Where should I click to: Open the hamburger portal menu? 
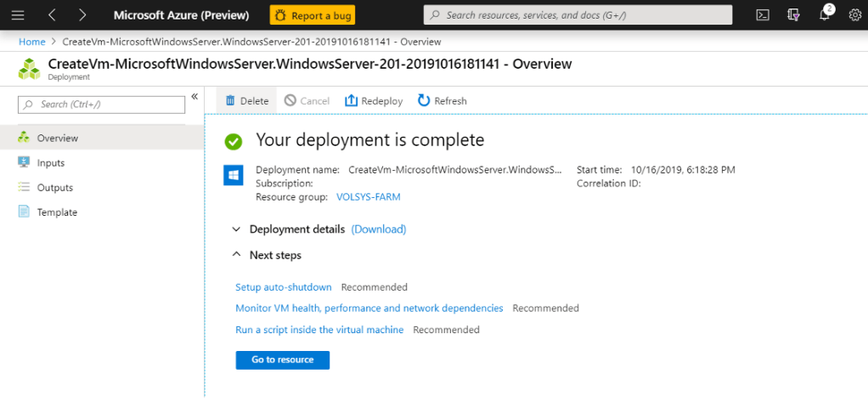(x=18, y=14)
